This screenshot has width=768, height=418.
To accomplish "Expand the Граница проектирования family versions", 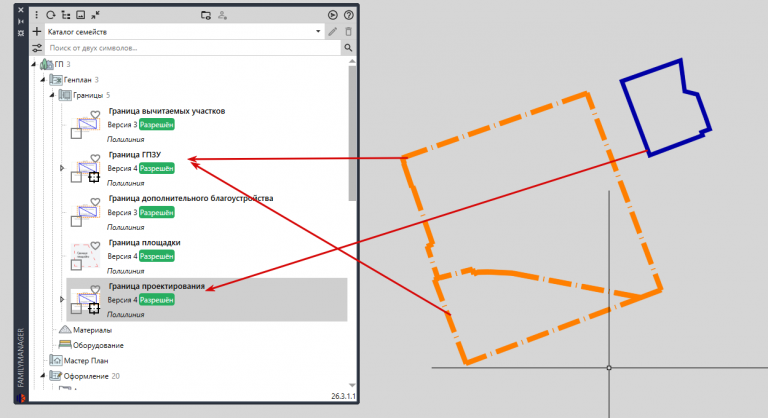I will click(62, 299).
